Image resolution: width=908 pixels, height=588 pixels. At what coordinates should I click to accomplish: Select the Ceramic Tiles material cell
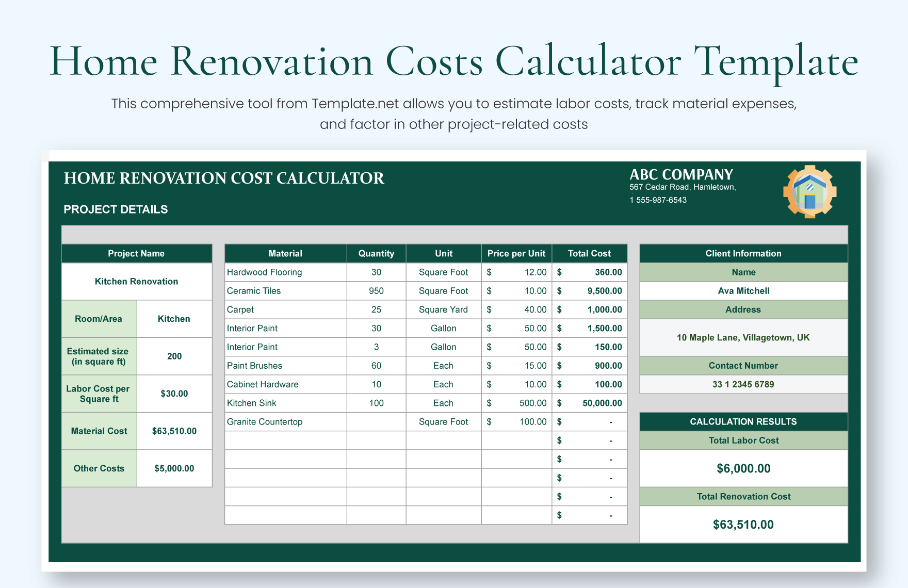point(286,291)
